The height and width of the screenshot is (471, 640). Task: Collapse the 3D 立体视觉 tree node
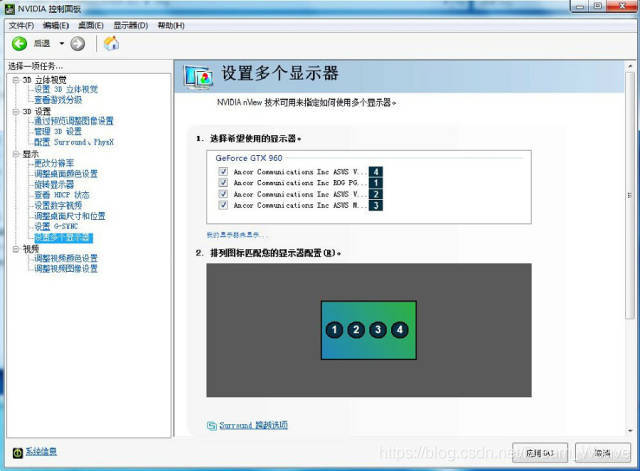(x=16, y=80)
